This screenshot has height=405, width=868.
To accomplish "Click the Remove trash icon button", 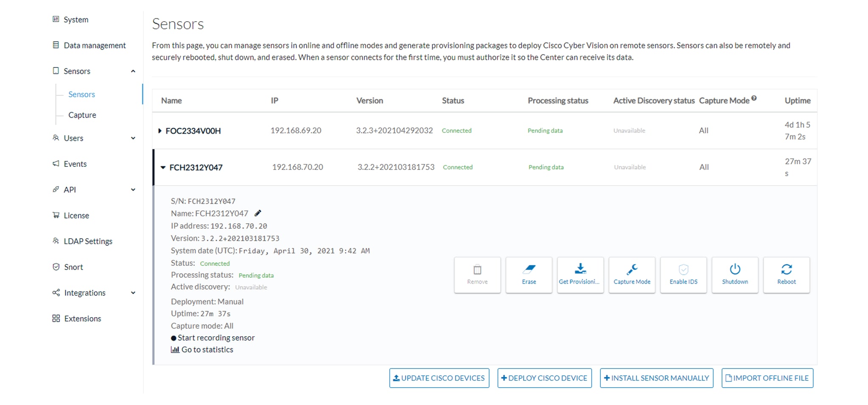I will pos(477,274).
